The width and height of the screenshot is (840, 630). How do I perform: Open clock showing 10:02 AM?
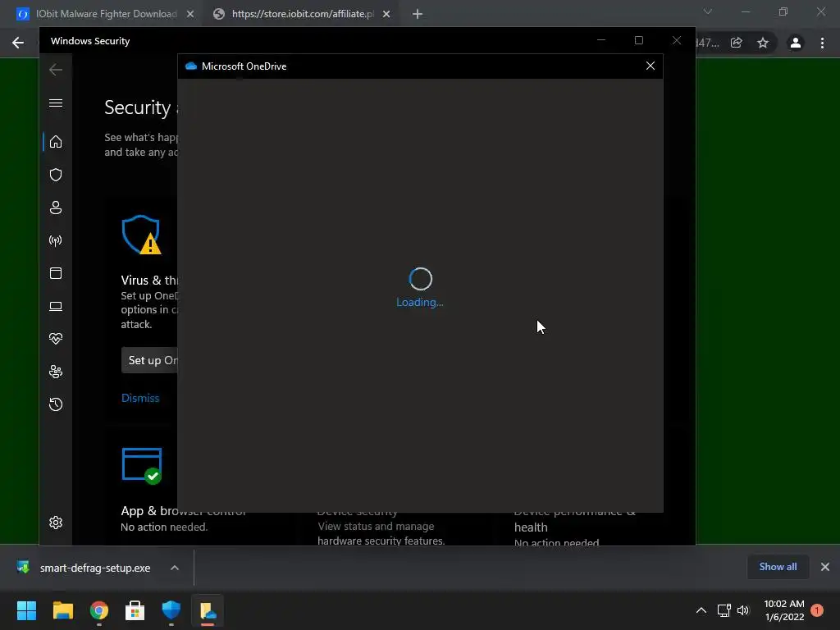tap(784, 610)
